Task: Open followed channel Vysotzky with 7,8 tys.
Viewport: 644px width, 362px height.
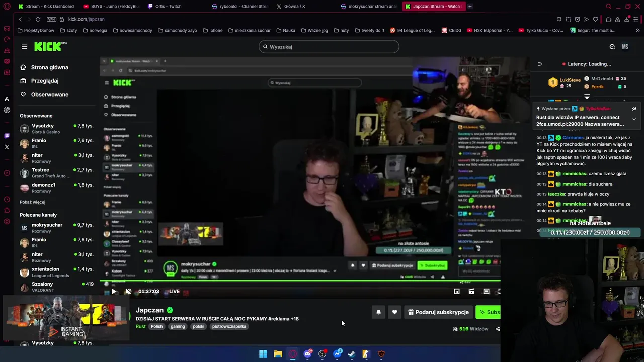Action: click(x=56, y=129)
